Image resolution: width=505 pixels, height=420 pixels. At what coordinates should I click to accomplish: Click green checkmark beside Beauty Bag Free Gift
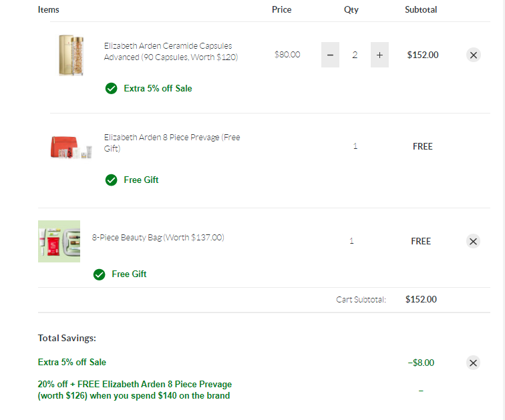pyautogui.click(x=99, y=274)
